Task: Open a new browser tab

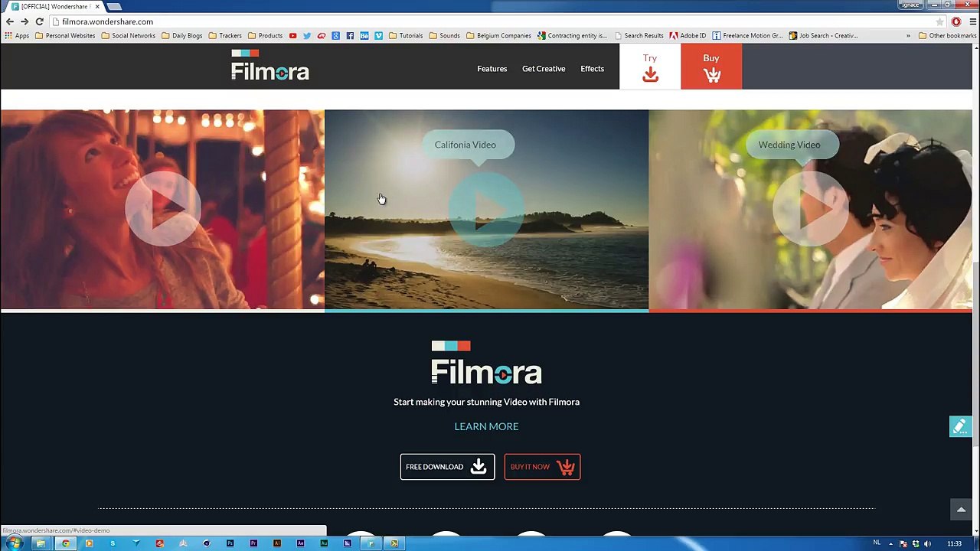Action: (x=113, y=6)
